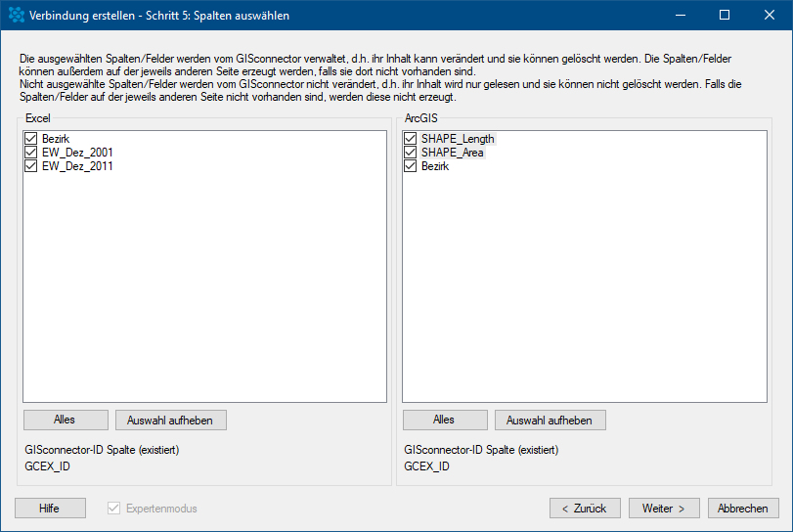Clear Excel selection via Auswahl aufheben
Viewport: 793px width, 532px height.
point(170,420)
